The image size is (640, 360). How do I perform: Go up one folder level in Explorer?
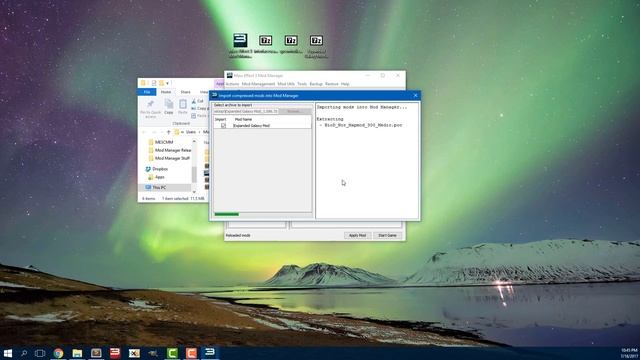pos(168,132)
